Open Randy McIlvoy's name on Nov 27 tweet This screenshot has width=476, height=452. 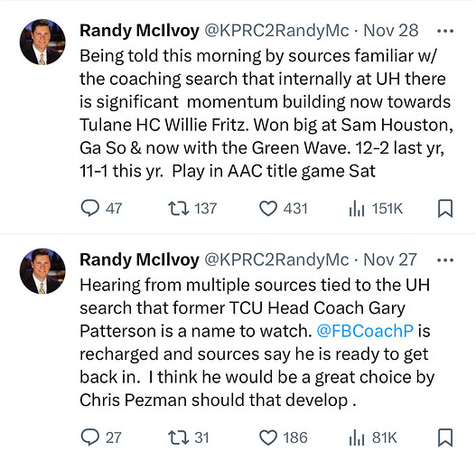pos(139,260)
